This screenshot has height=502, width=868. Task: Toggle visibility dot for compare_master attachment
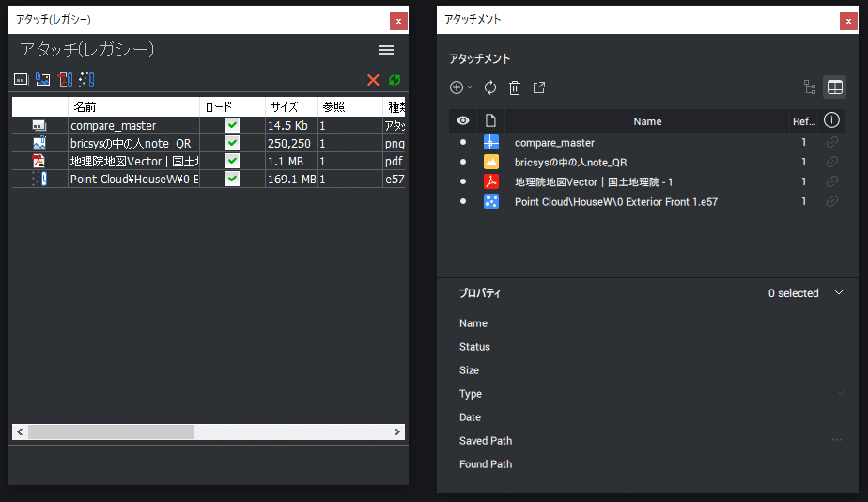click(463, 142)
